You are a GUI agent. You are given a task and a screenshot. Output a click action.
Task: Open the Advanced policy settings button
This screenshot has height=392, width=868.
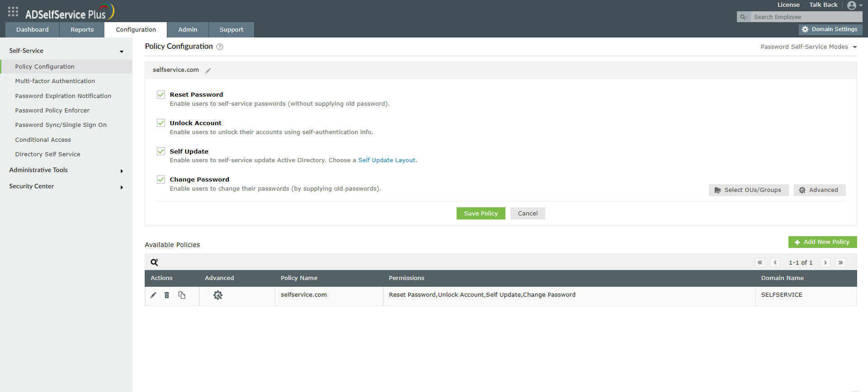(819, 190)
